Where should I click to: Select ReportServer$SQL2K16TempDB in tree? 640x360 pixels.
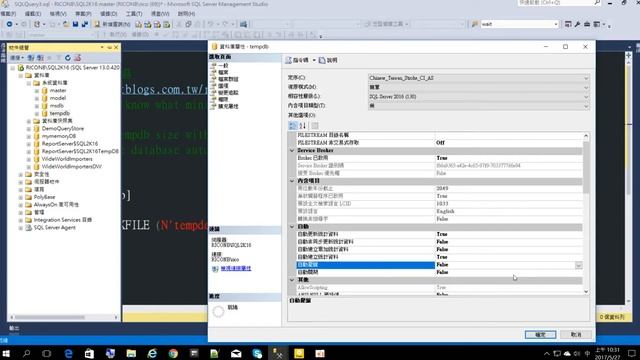point(80,151)
